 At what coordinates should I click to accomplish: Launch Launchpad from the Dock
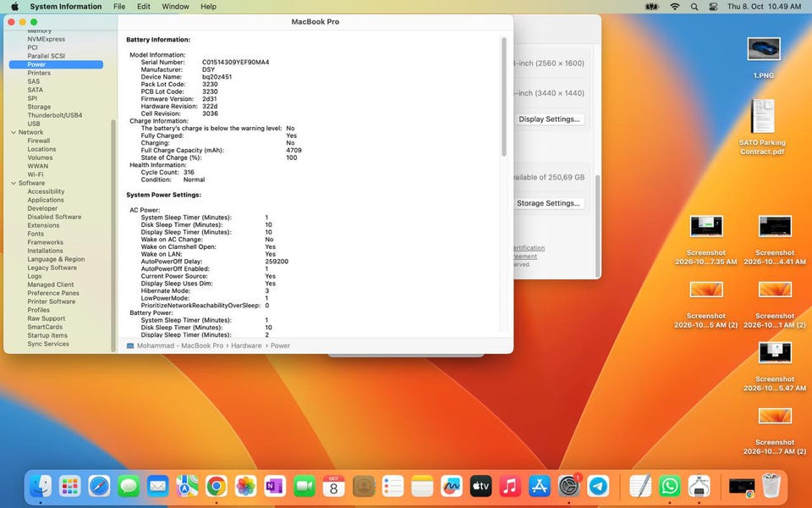(x=70, y=486)
